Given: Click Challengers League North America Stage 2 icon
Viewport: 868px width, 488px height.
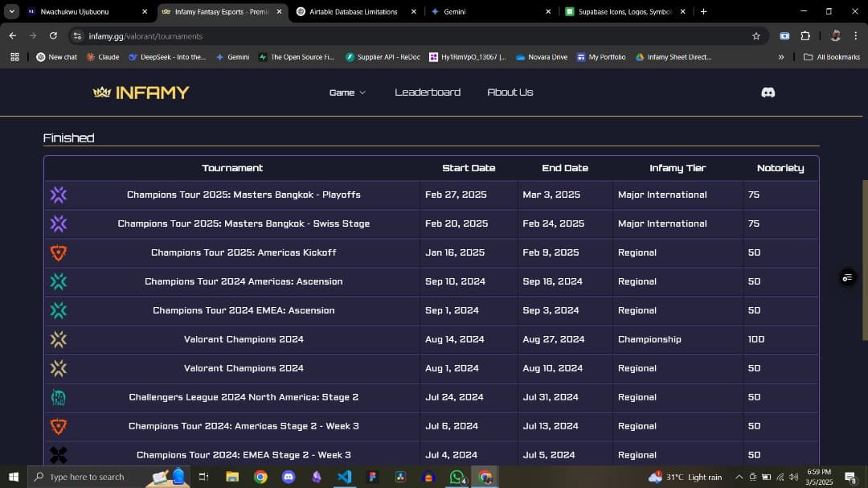Looking at the screenshot, I should point(58,397).
